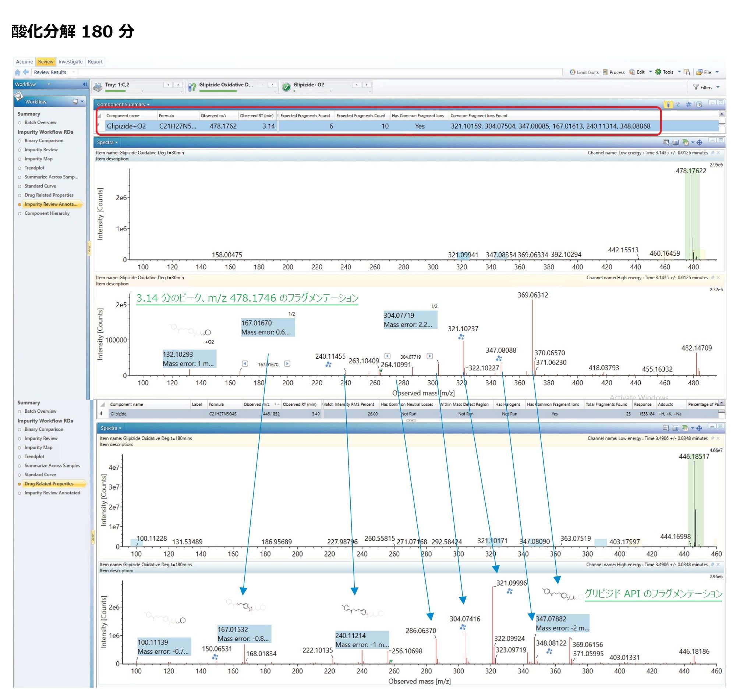Image resolution: width=736 pixels, height=700 pixels.
Task: Click the Limit faults gauge icon
Action: 572,72
